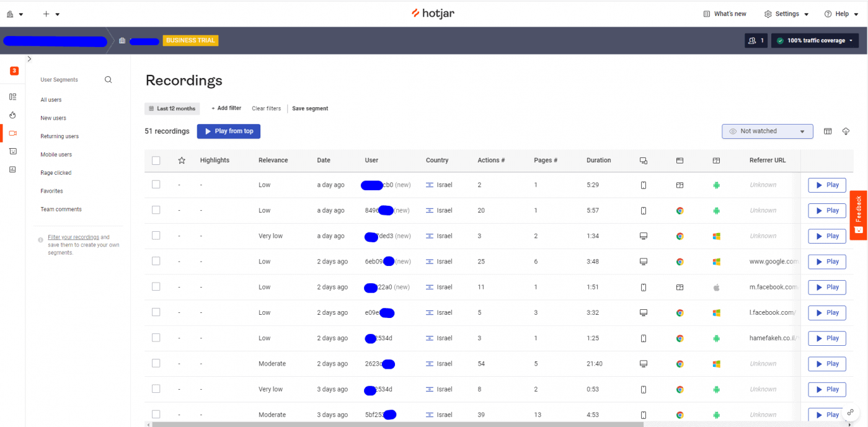Select the Rage clicked segment
This screenshot has width=868, height=427.
56,173
